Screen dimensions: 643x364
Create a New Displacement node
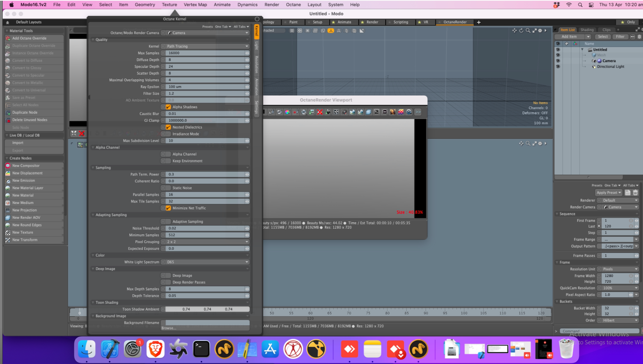tap(34, 173)
